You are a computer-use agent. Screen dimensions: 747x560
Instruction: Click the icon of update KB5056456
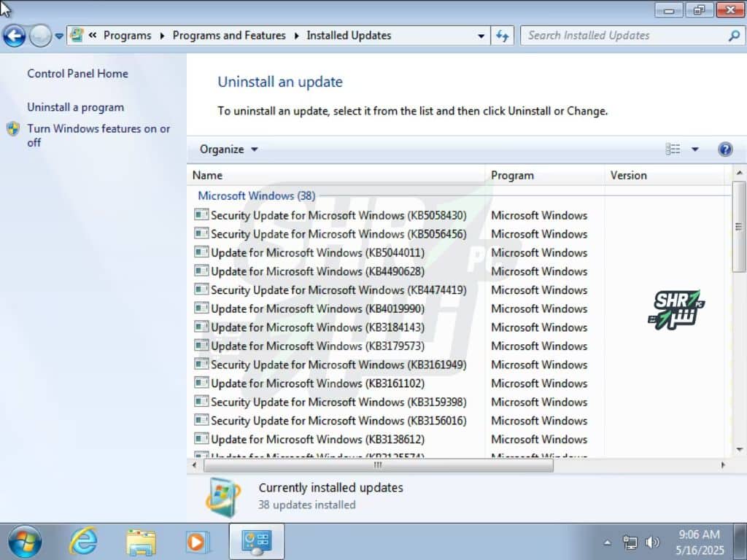201,234
